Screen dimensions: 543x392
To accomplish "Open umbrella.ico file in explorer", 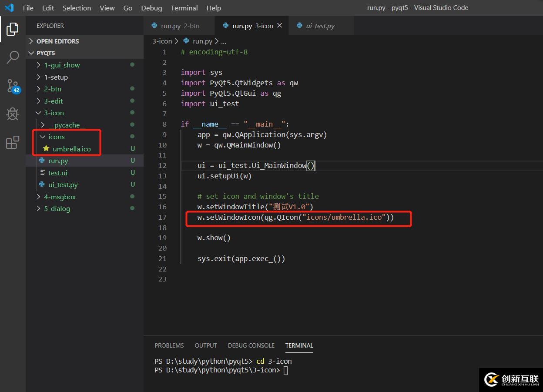I will tap(84, 149).
